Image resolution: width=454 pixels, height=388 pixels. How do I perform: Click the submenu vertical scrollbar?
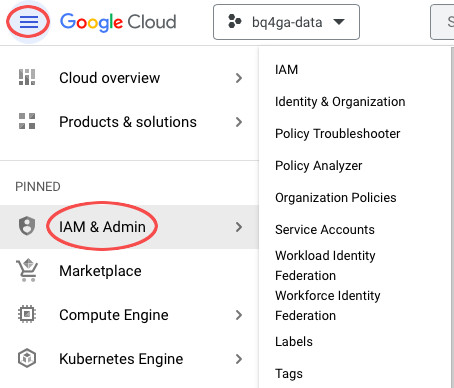click(452, 217)
